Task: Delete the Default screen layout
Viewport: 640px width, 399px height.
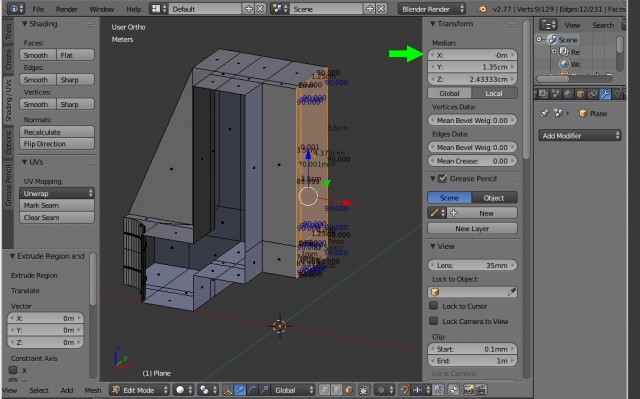Action: click(x=260, y=9)
